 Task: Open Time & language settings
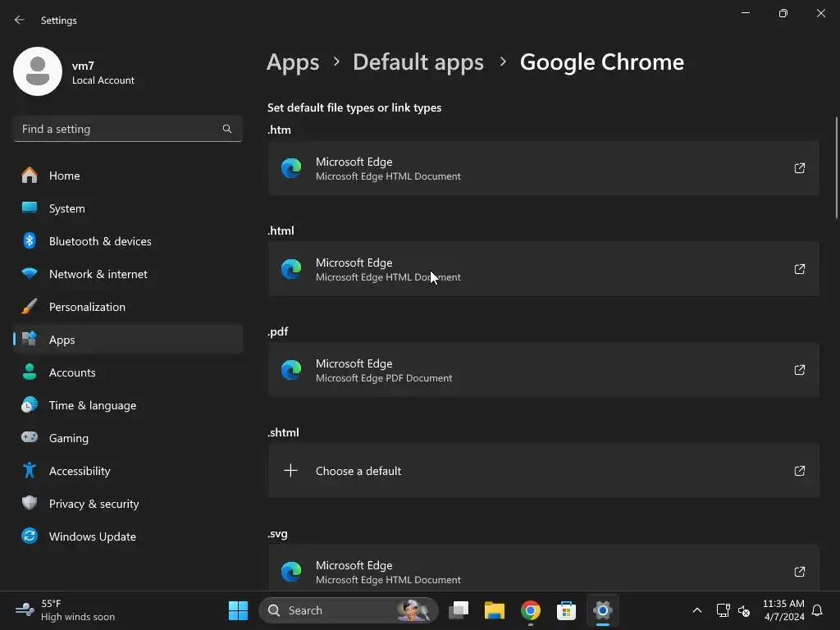[x=127, y=405]
